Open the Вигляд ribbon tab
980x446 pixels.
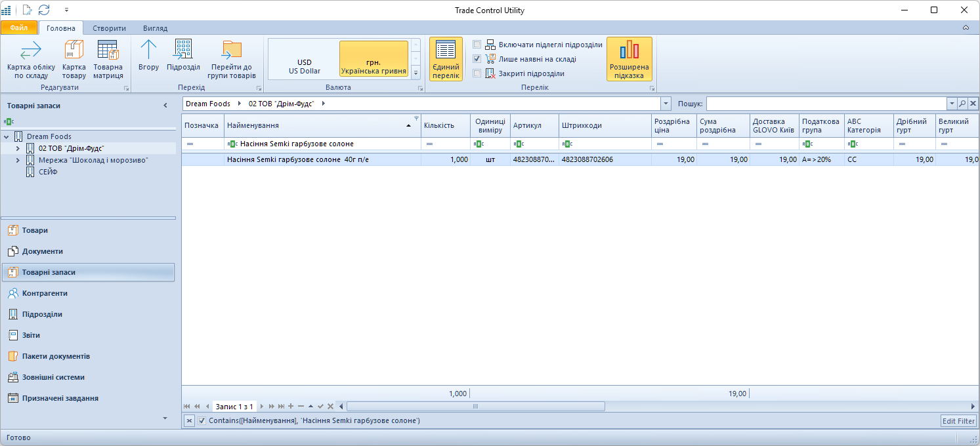click(x=155, y=28)
